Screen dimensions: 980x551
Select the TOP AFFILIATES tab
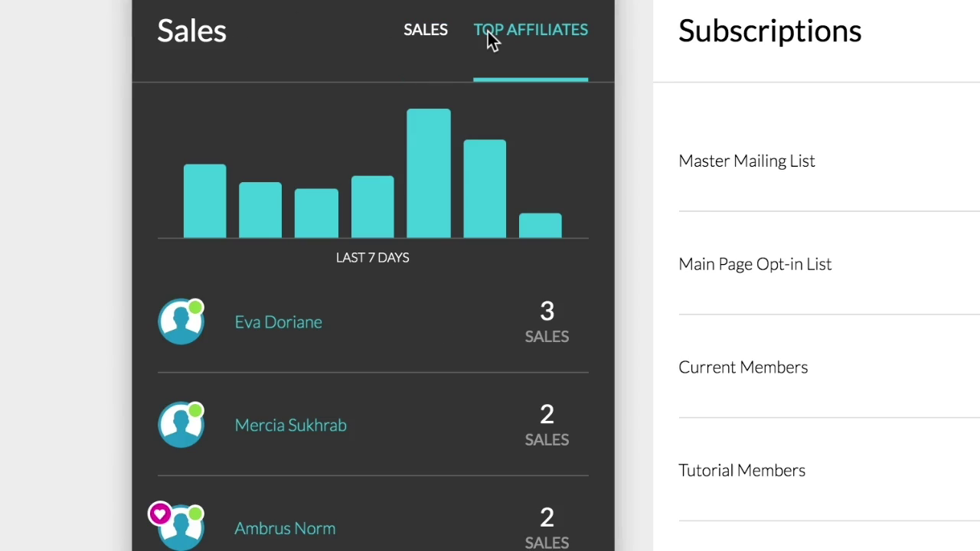[531, 30]
